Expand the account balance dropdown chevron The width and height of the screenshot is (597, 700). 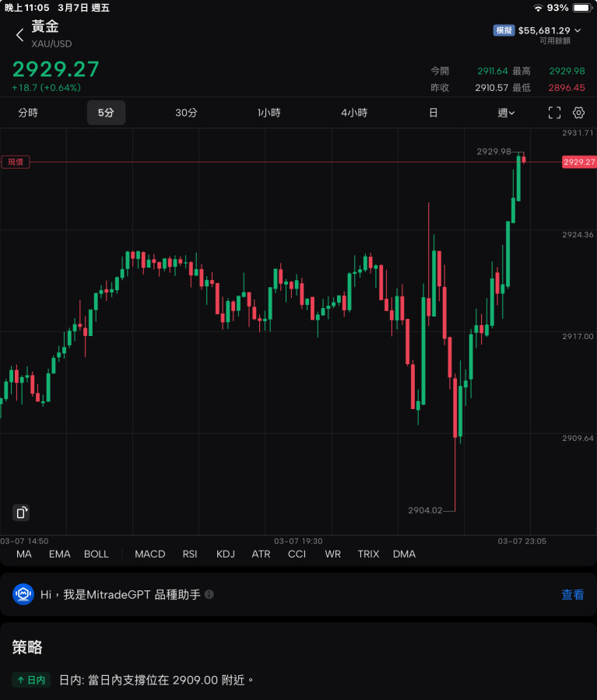pos(578,30)
